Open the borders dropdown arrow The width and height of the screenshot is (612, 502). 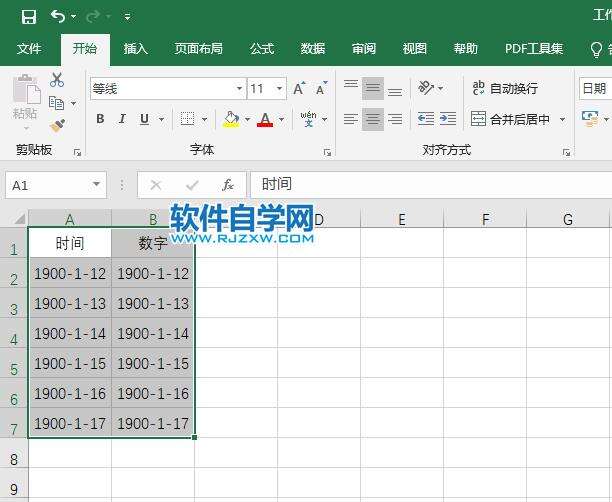coord(205,119)
